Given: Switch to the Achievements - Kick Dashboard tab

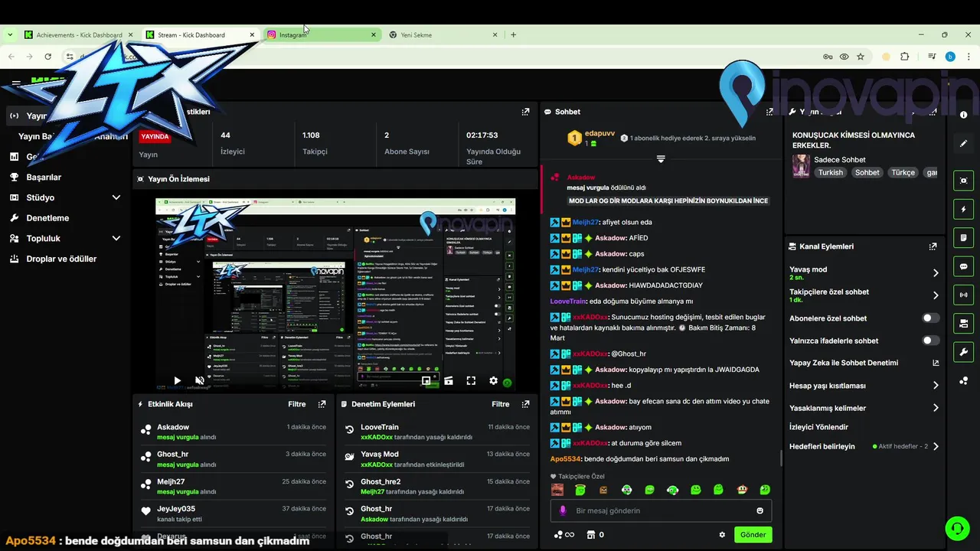Looking at the screenshot, I should [x=79, y=34].
